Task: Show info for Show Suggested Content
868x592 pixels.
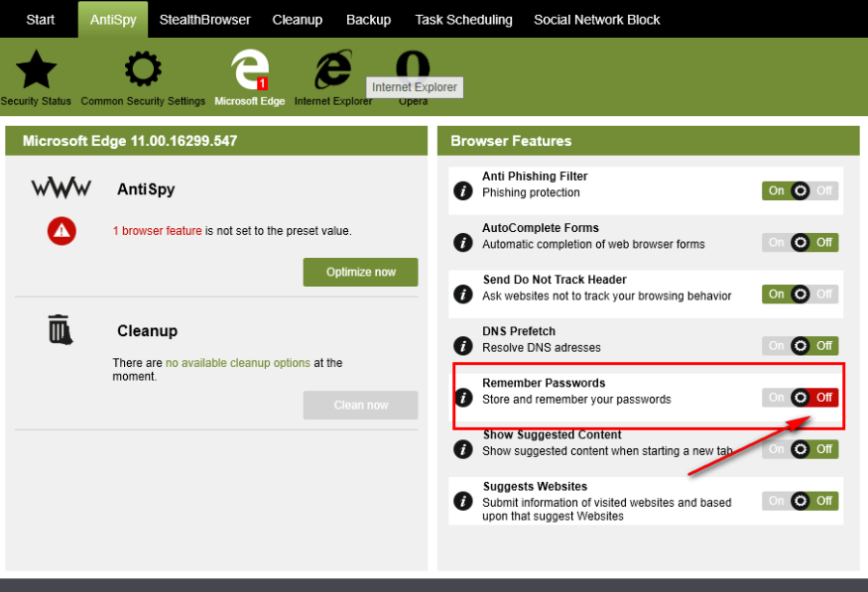Action: tap(463, 449)
